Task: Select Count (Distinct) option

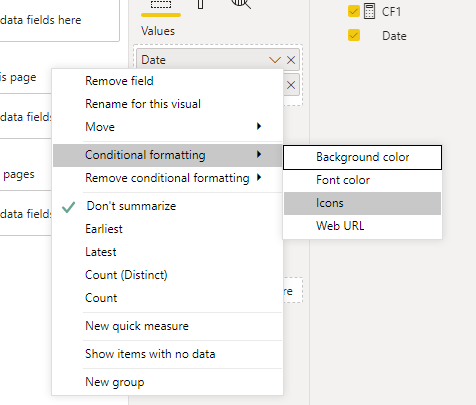Action: tap(167, 275)
